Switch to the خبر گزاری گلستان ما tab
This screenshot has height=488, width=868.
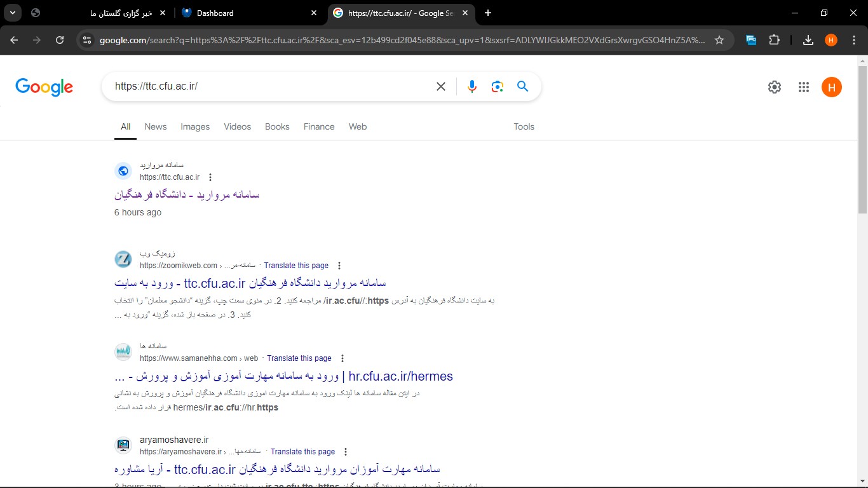98,13
